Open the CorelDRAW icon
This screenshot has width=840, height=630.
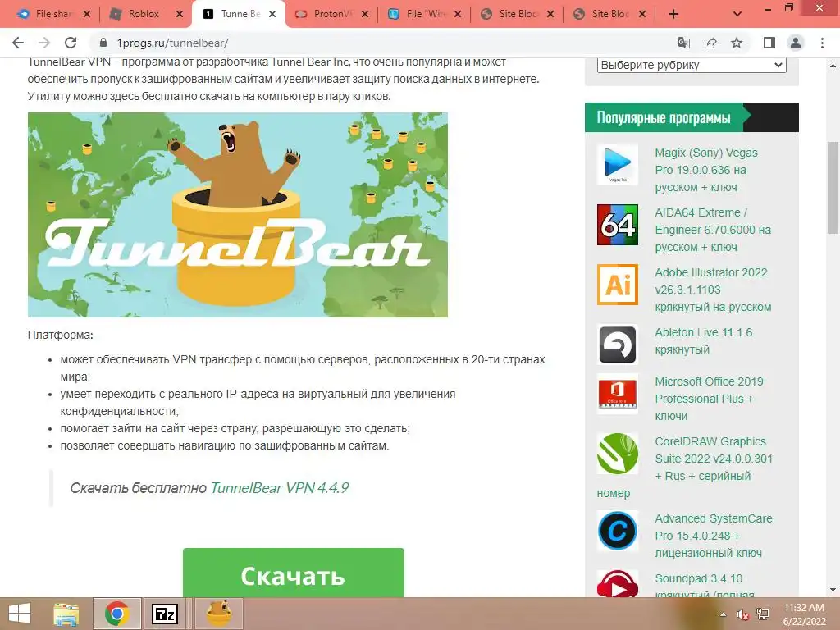point(617,454)
